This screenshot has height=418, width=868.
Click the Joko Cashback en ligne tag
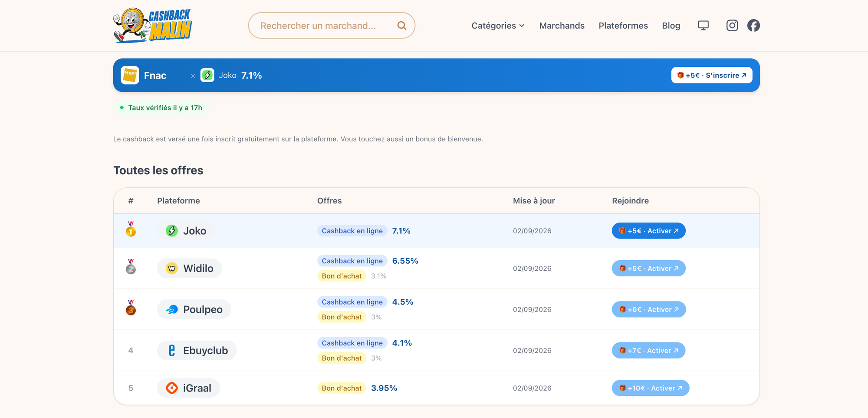[x=352, y=231]
